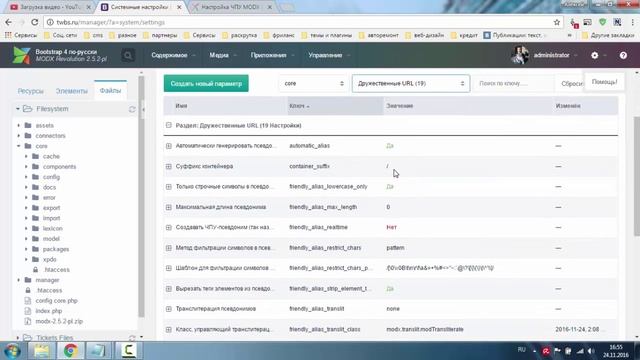Screen dimensions: 640x360
Task: Click the Помощь! button
Action: point(604,82)
